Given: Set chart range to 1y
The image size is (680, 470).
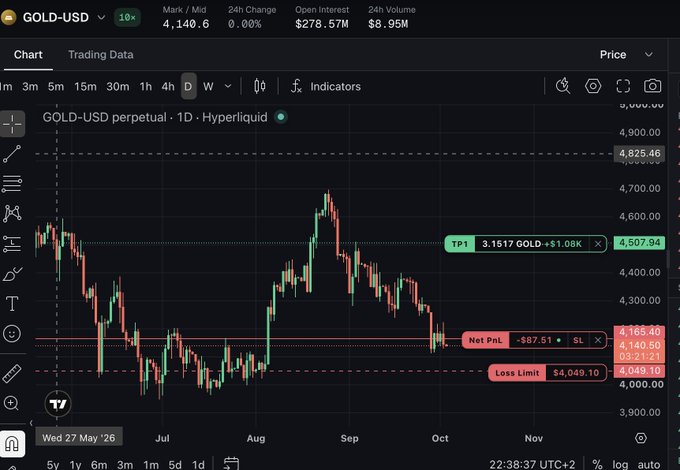Looking at the screenshot, I should point(75,465).
